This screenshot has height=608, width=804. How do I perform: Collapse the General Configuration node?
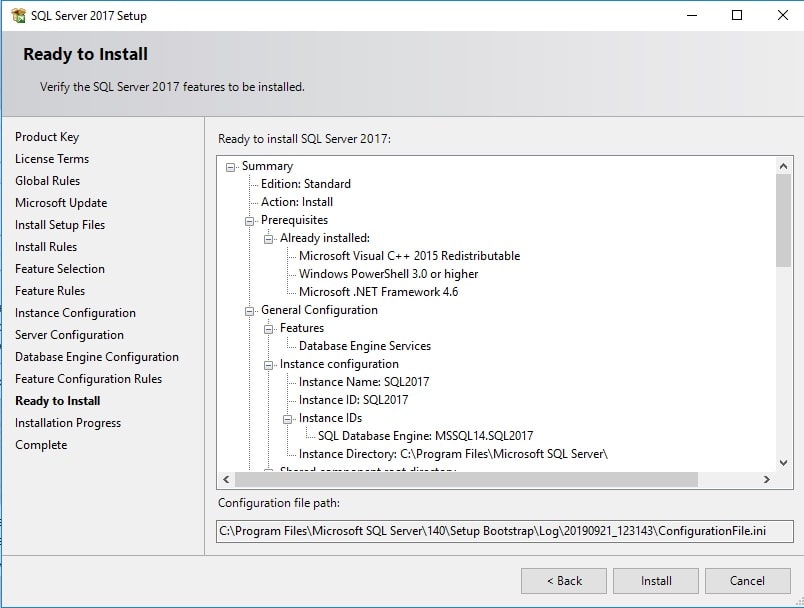[x=250, y=311]
